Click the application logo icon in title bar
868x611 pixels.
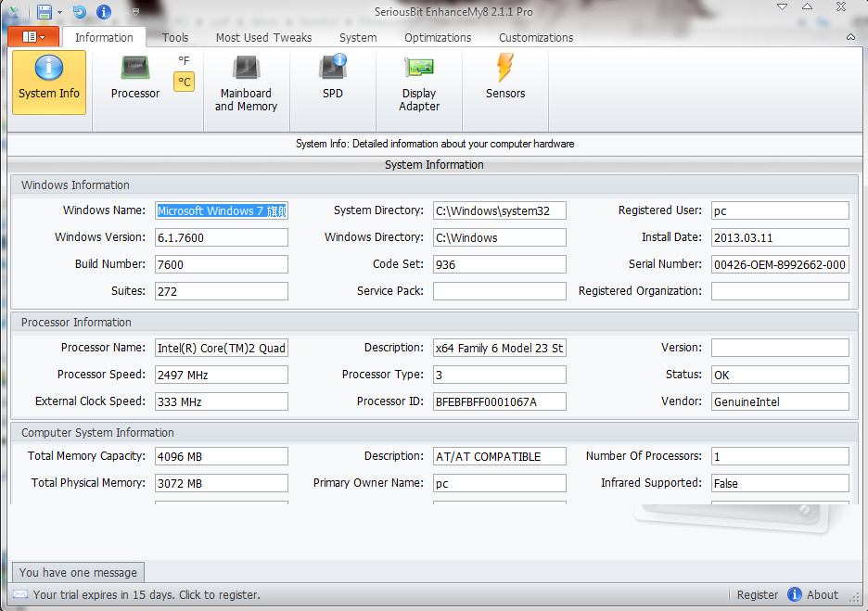[x=15, y=12]
